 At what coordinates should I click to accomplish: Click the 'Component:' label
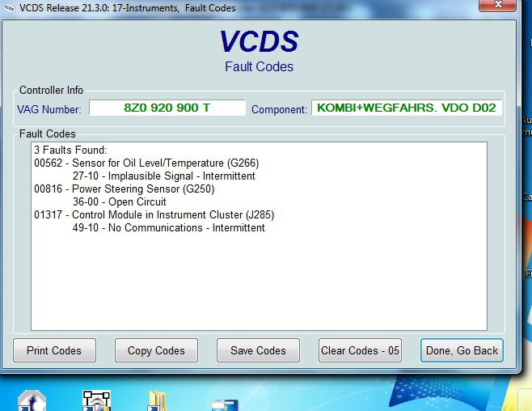[x=279, y=109]
